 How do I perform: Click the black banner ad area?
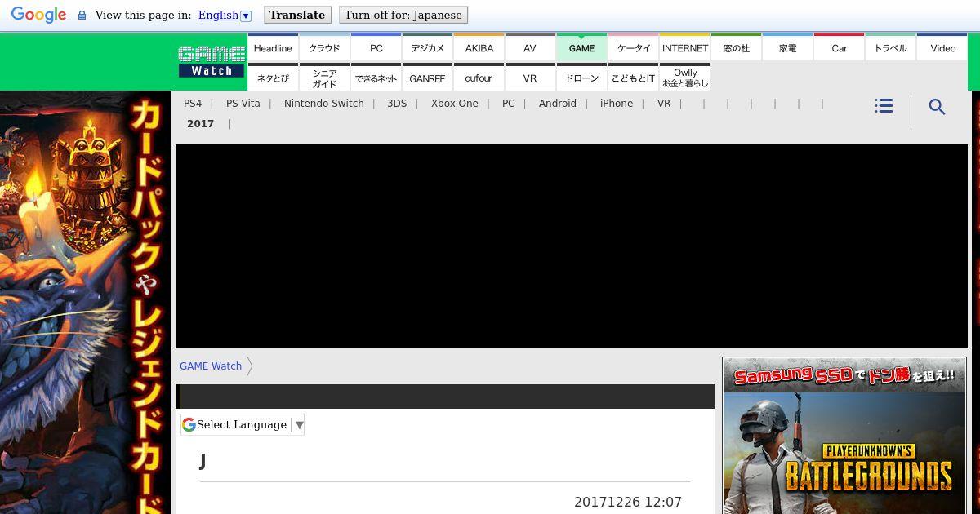pyautogui.click(x=572, y=246)
